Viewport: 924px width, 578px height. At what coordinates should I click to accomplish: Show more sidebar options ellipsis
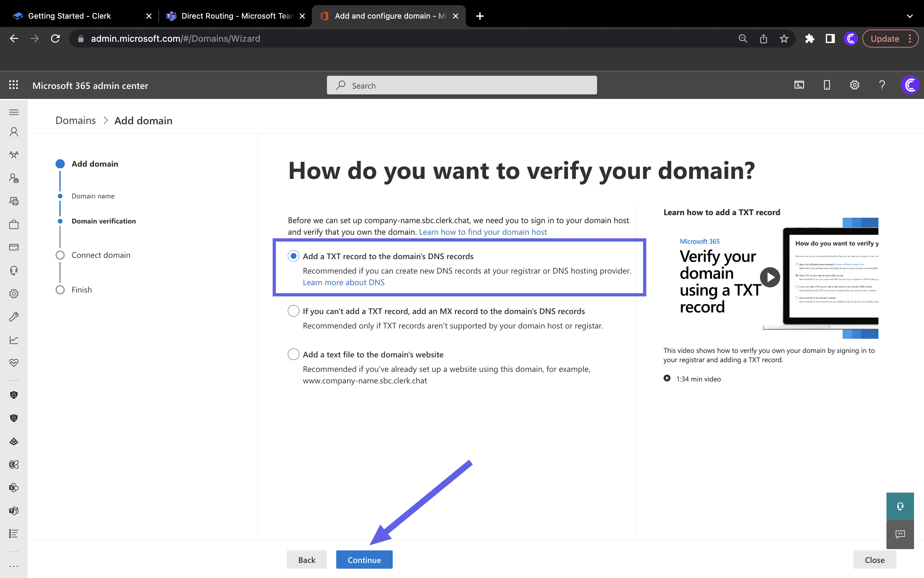click(x=14, y=566)
